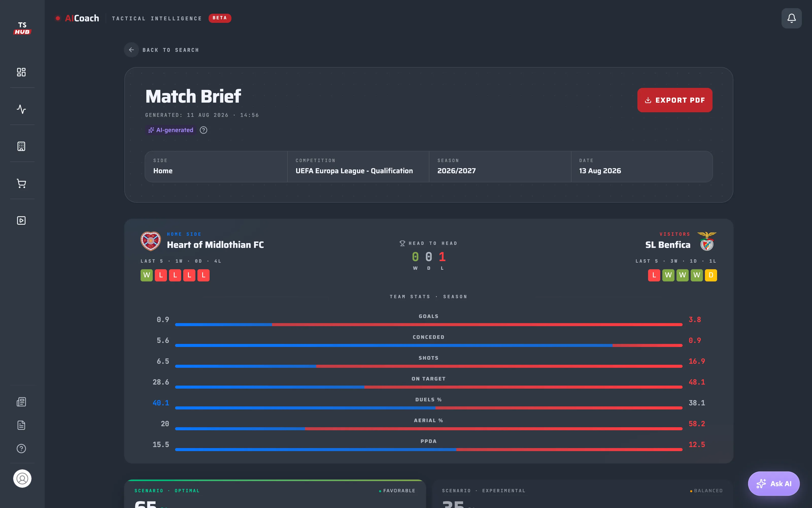This screenshot has width=812, height=508.
Task: Click the AICoach brand title
Action: 82,18
